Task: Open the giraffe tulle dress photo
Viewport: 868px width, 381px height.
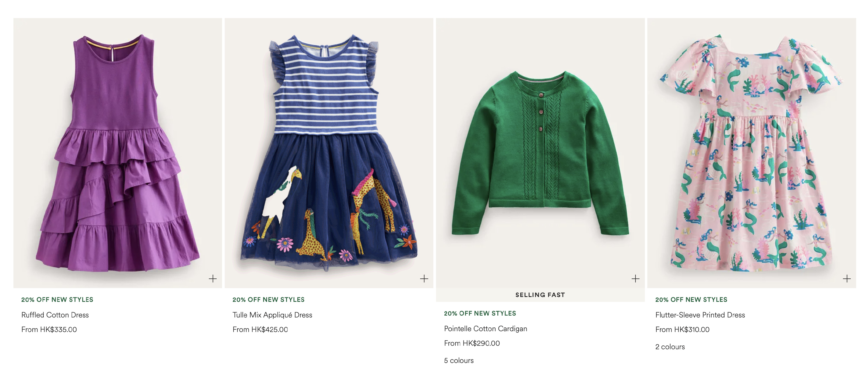Action: pyautogui.click(x=329, y=153)
